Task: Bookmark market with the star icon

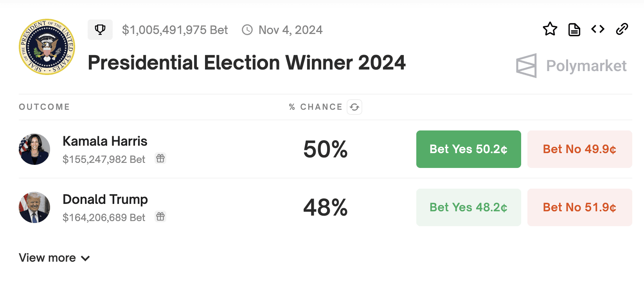Action: click(x=550, y=29)
